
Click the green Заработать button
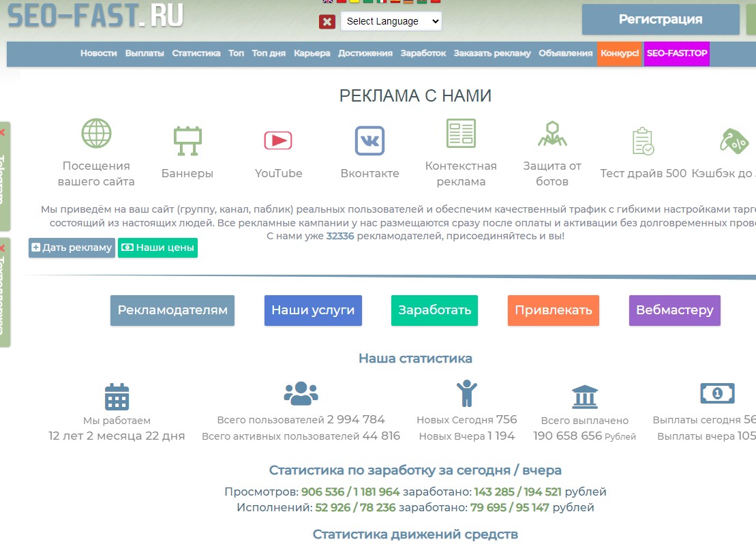point(434,310)
